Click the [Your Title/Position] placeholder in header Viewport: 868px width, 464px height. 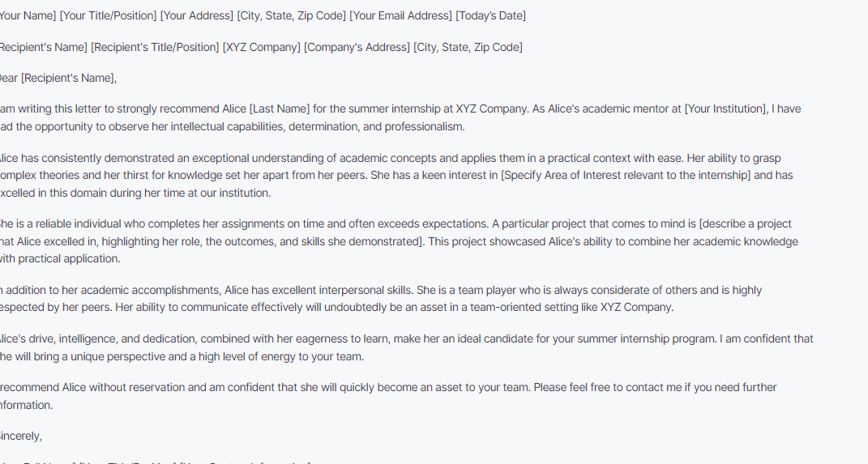pos(108,16)
